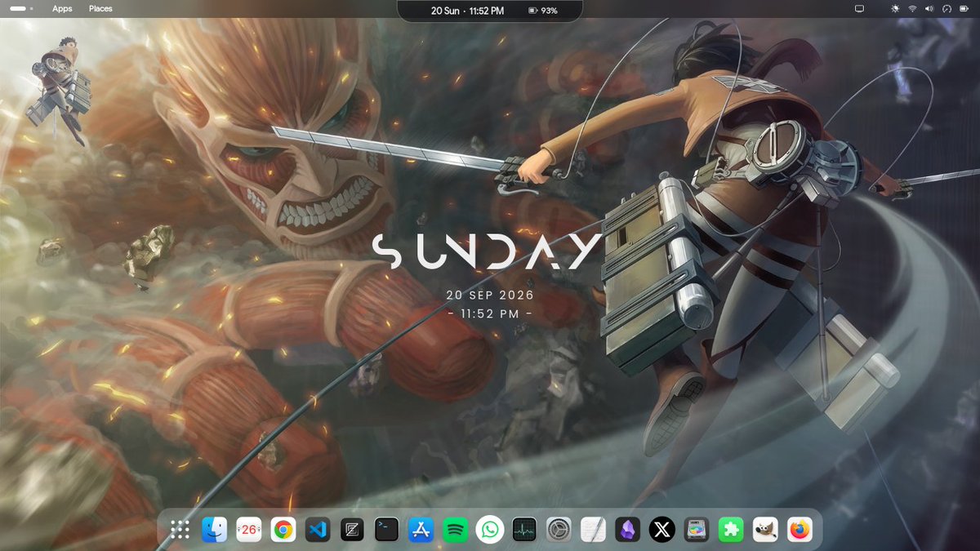Image resolution: width=980 pixels, height=551 pixels.
Task: Open the Wi-Fi network status icon
Action: point(912,9)
